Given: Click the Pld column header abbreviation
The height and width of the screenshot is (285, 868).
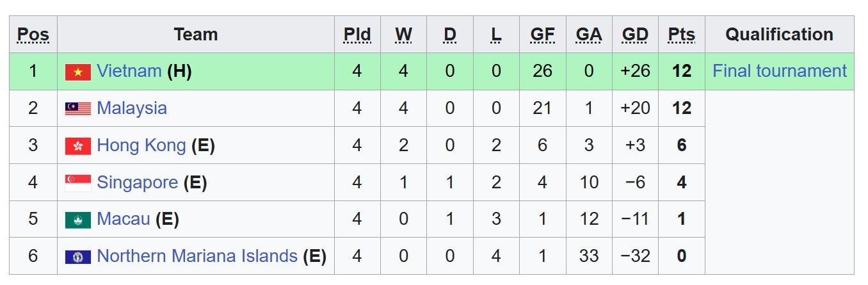Looking at the screenshot, I should pyautogui.click(x=357, y=35).
